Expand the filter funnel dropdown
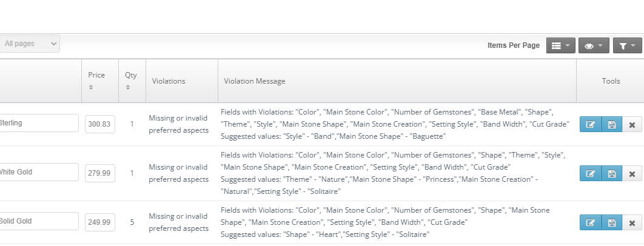The image size is (644, 246). [627, 45]
